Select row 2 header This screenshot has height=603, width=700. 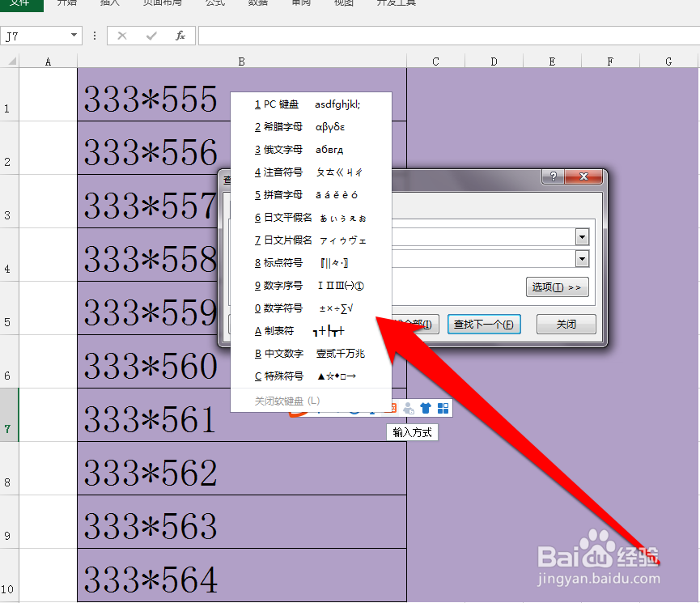(x=9, y=148)
